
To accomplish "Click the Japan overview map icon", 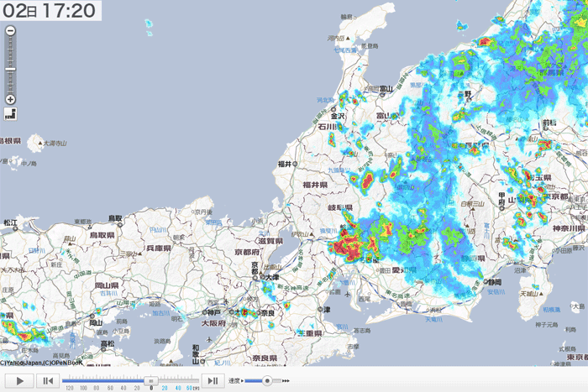I will (x=10, y=115).
